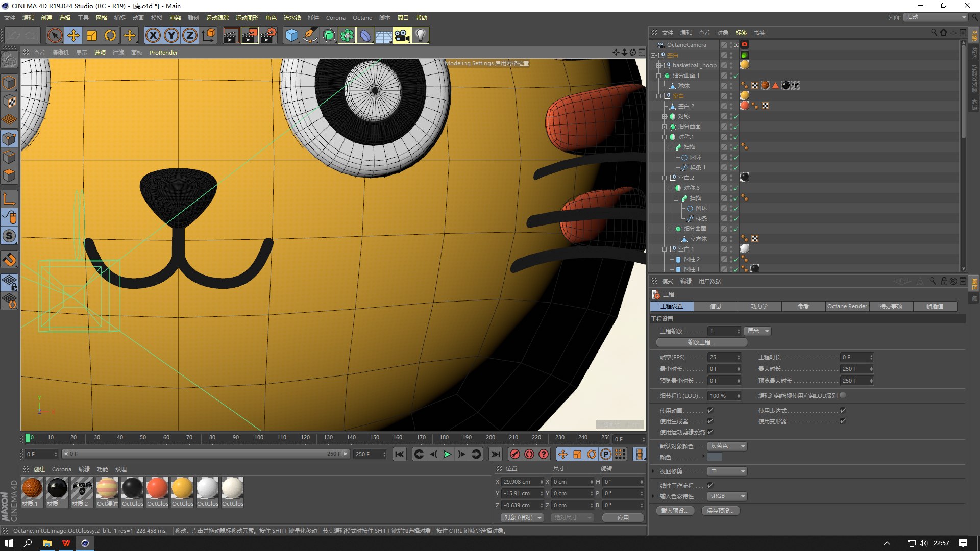Click the 应用 apply button
Viewport: 980px width, 551px height.
click(x=623, y=517)
